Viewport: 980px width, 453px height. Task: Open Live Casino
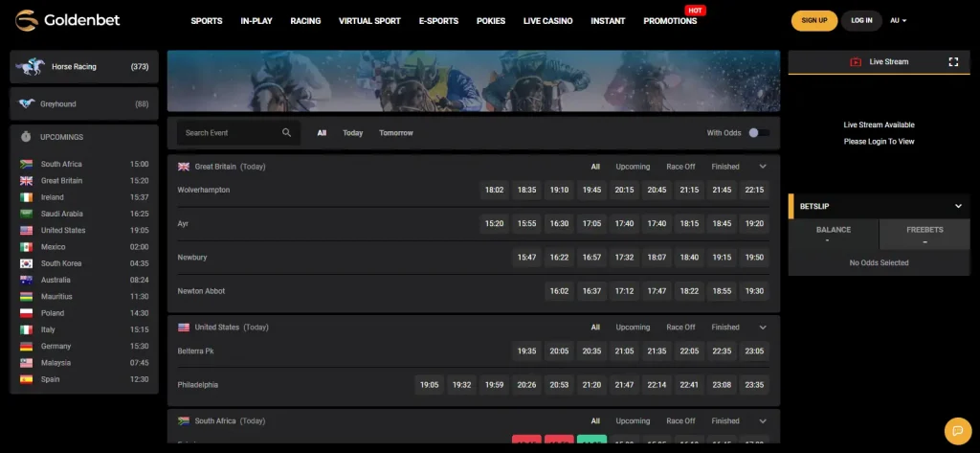[548, 21]
